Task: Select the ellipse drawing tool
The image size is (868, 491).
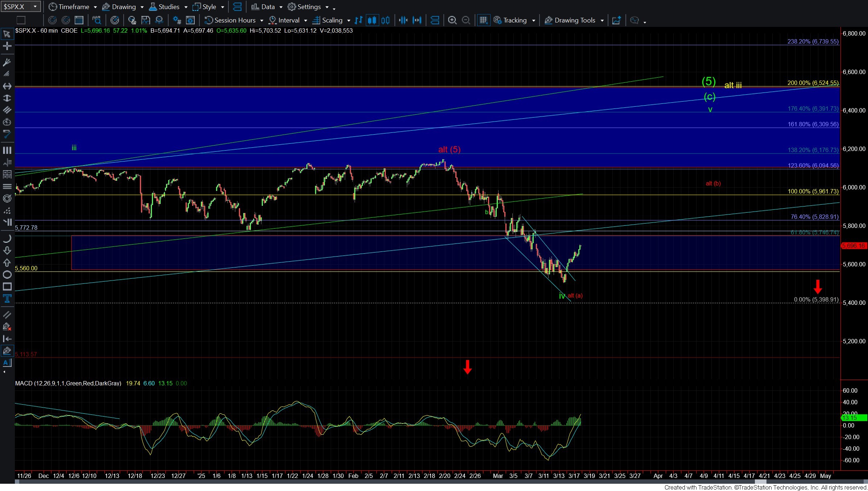Action: 7,275
